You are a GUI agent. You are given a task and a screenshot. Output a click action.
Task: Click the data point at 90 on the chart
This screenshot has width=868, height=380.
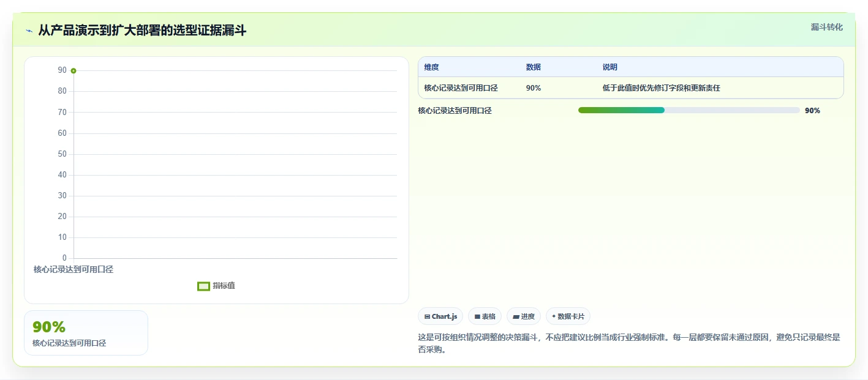(x=74, y=71)
